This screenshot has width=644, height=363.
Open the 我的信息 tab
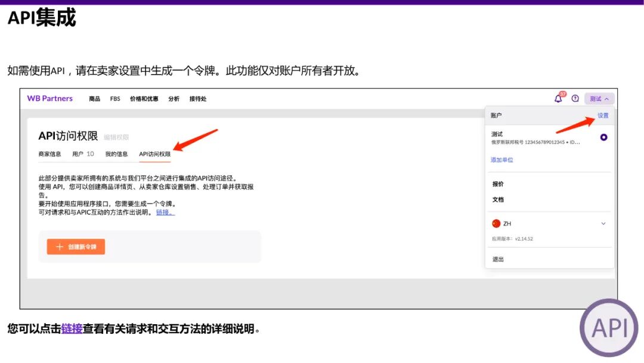116,153
